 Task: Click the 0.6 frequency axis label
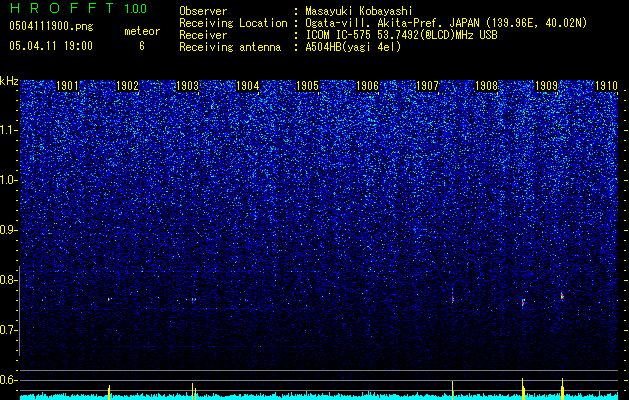(x=8, y=380)
